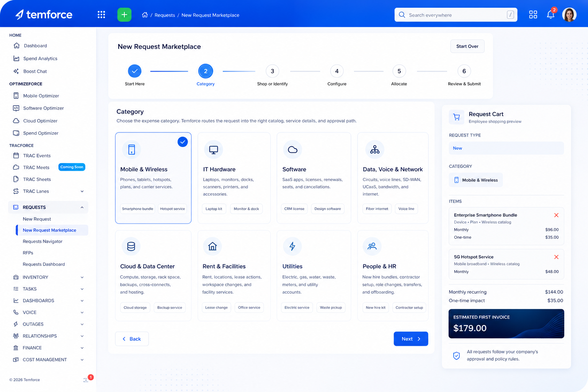Click the People & HR icon
Screen dimensions: 588x392
click(372, 247)
